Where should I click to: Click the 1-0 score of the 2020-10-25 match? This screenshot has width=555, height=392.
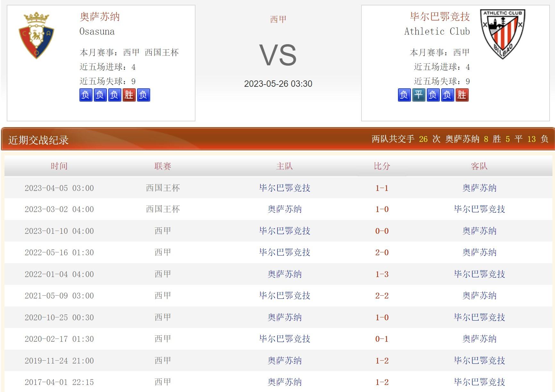pos(382,318)
